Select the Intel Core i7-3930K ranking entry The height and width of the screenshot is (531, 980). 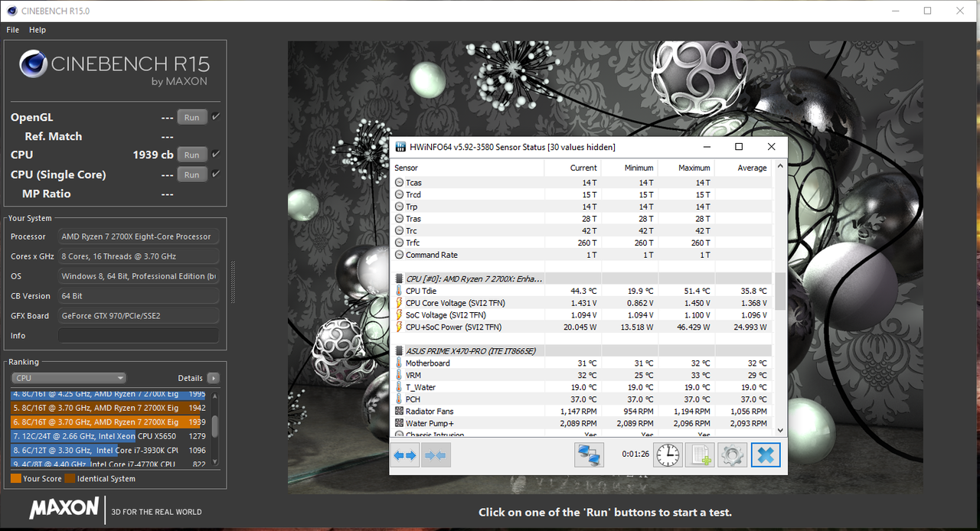108,451
